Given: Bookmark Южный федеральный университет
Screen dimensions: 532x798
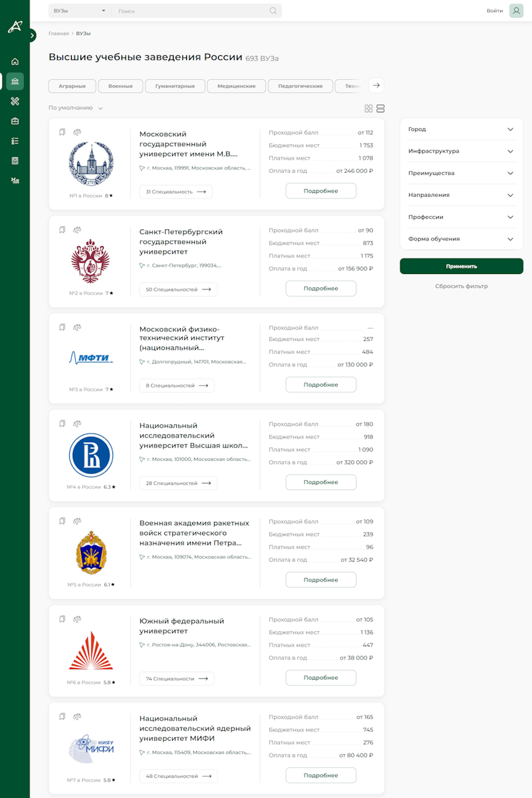Looking at the screenshot, I should (x=63, y=619).
